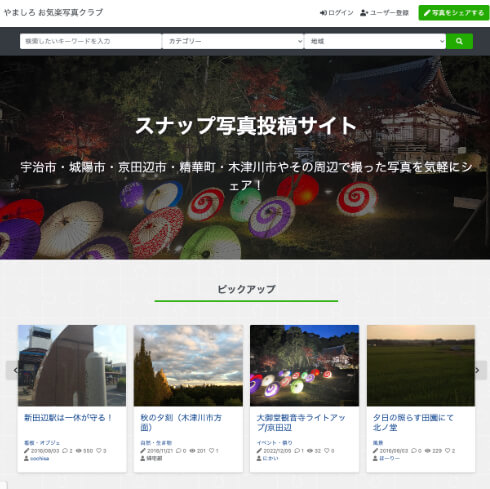The image size is (490, 489).
Task: Click eye views icon on 夕日の照らす田園にて card
Action: (x=427, y=451)
